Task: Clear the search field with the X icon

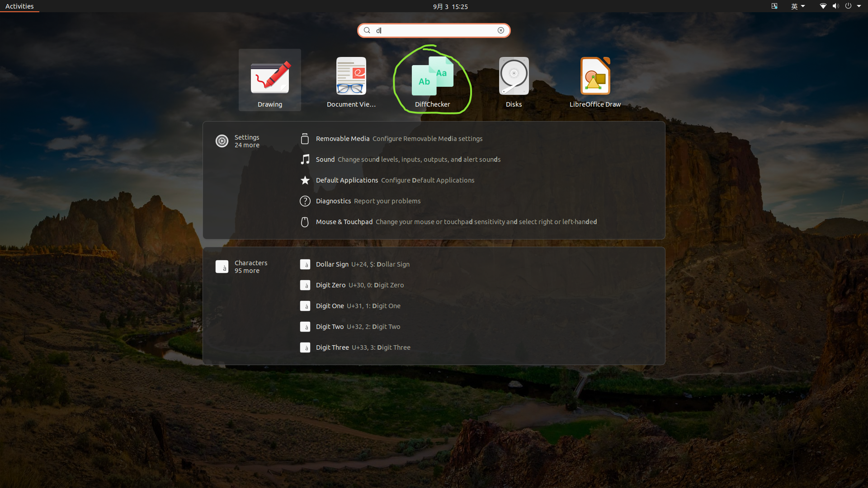Action: click(x=501, y=30)
